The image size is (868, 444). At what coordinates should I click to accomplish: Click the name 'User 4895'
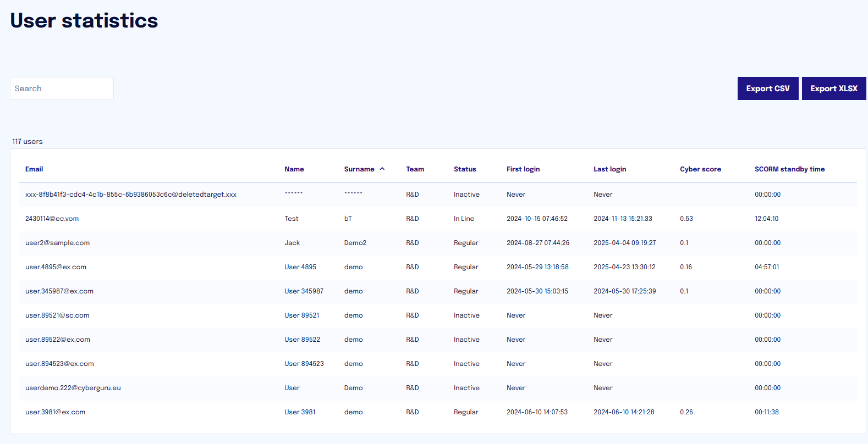pyautogui.click(x=300, y=267)
